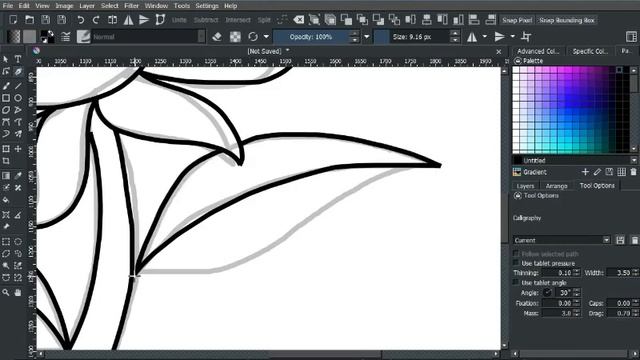The width and height of the screenshot is (640, 360).
Task: Expand the arrow beside the reload preset icon
Action: tap(266, 37)
